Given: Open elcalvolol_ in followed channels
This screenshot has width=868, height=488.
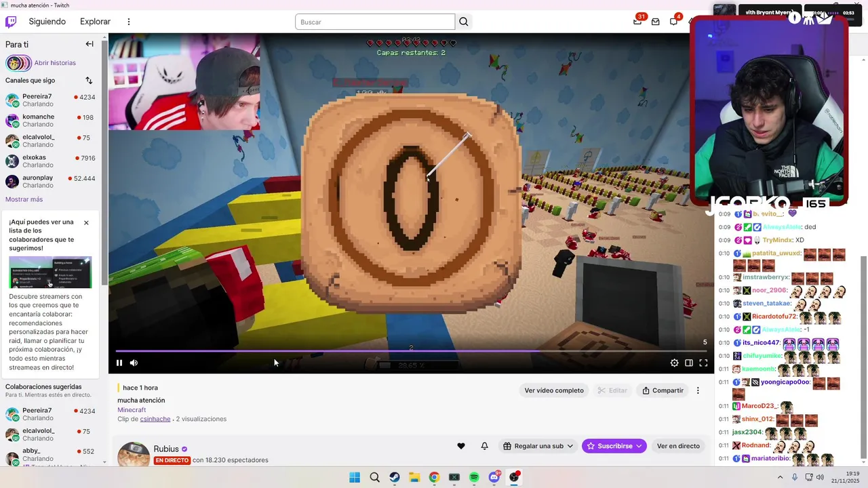Looking at the screenshot, I should [51, 141].
